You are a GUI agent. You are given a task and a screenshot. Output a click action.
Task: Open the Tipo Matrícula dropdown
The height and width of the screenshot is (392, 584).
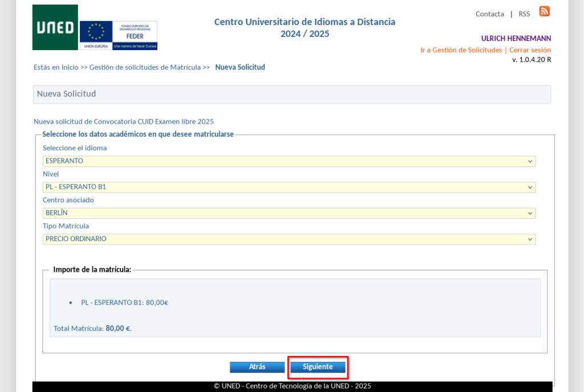click(289, 239)
